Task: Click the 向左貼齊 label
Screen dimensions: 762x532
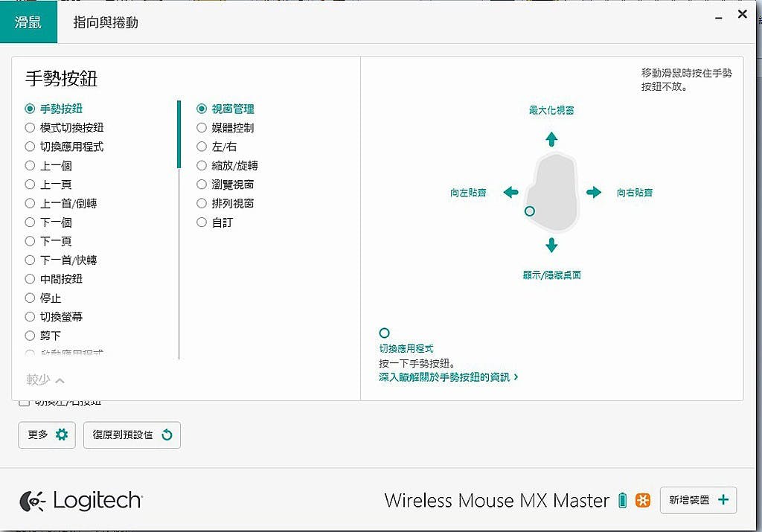Action: [468, 193]
